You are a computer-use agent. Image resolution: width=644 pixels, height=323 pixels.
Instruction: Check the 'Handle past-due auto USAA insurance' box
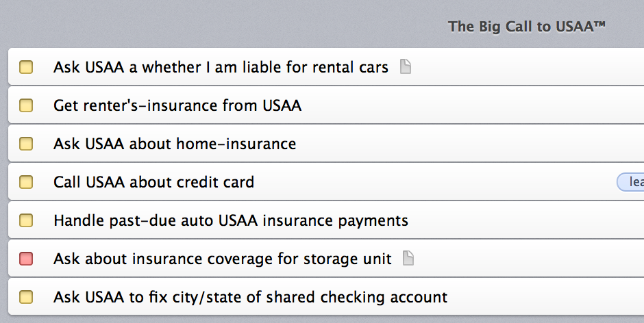click(x=26, y=220)
